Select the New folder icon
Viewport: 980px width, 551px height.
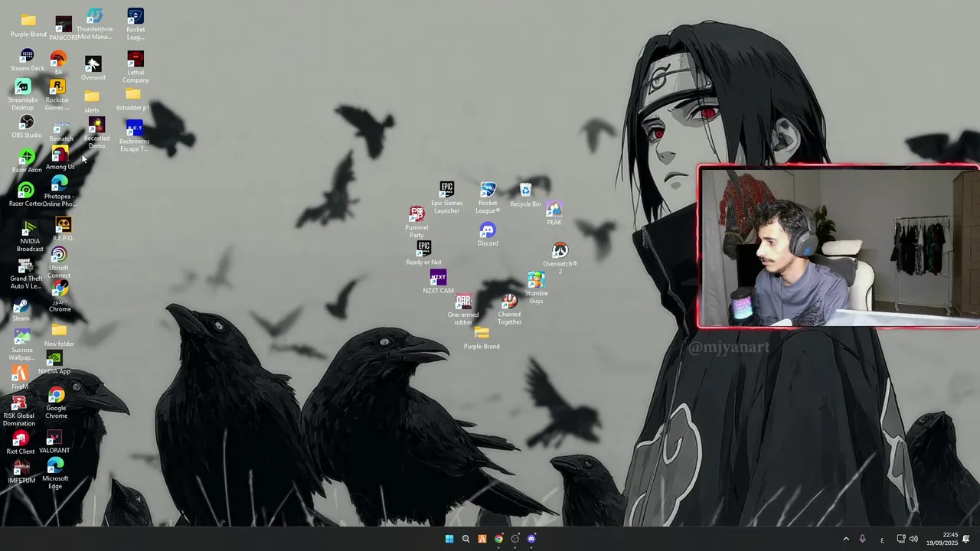[x=59, y=335]
